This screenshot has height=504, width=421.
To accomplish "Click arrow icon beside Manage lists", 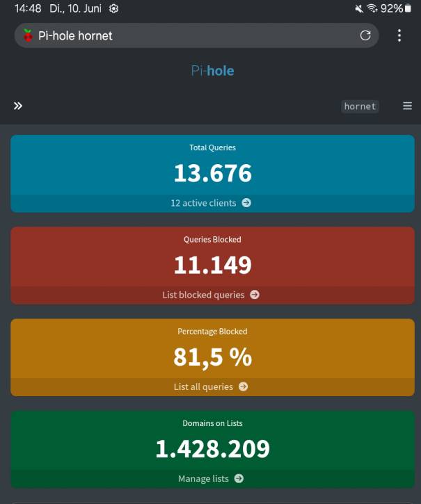I will click(239, 478).
